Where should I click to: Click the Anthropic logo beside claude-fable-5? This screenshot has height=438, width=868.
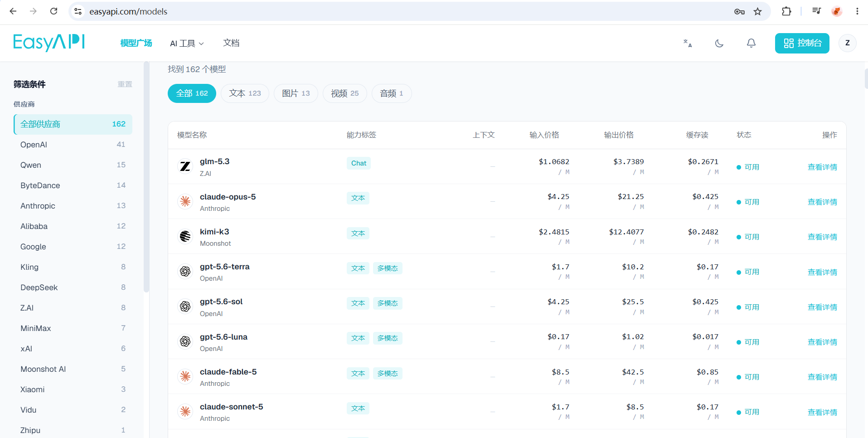185,376
